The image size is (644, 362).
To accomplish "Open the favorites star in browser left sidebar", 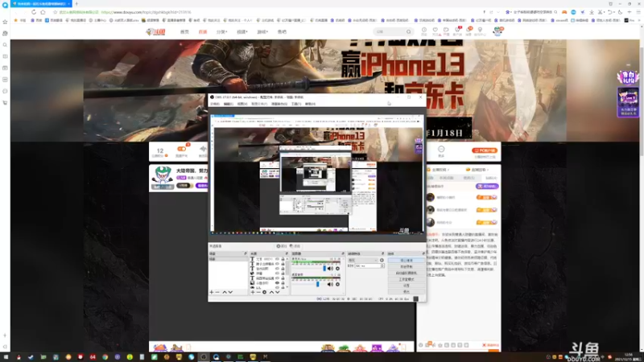I will click(5, 22).
